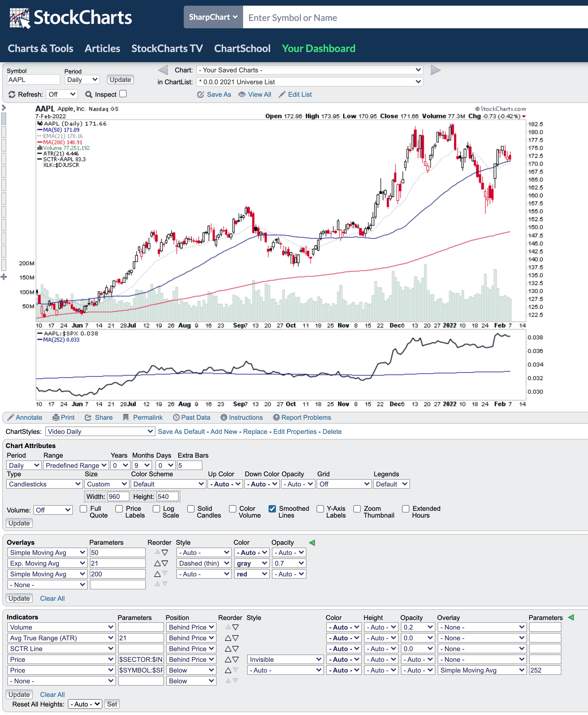
Task: Click the Save As Default link
Action: coord(181,431)
